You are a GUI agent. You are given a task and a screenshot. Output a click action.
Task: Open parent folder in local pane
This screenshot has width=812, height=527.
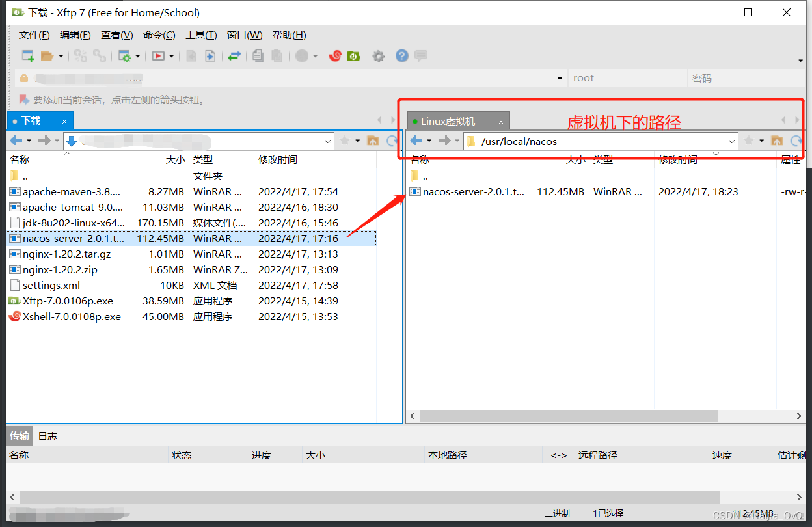pyautogui.click(x=19, y=176)
